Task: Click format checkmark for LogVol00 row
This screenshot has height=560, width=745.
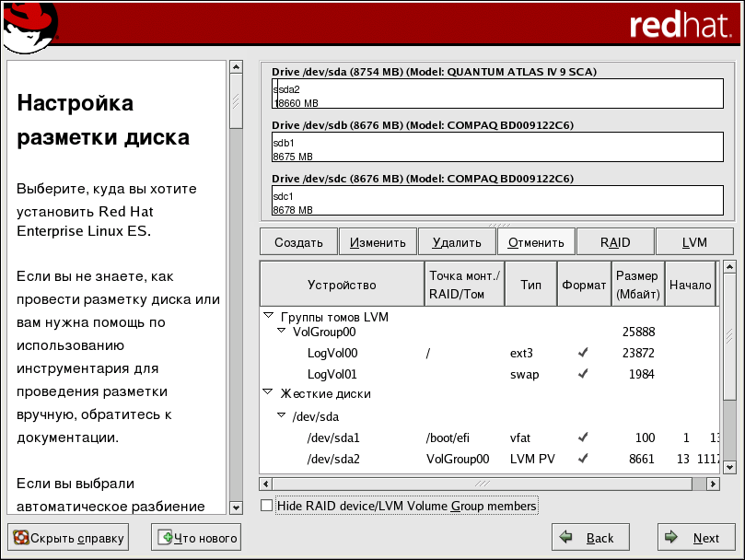Action: point(582,353)
